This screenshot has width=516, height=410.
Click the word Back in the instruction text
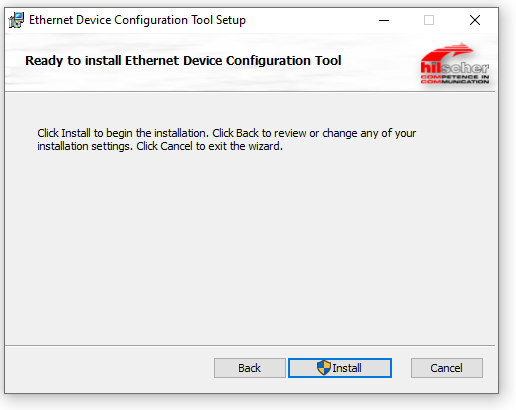(x=247, y=133)
